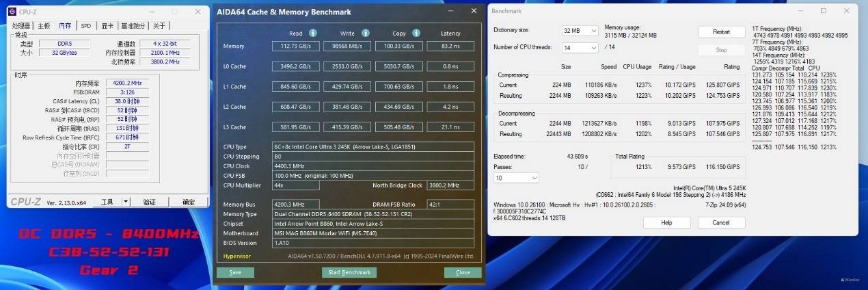The height and width of the screenshot is (290, 868).
Task: Switch to the SPD tab in CPU-Z
Action: 85,25
